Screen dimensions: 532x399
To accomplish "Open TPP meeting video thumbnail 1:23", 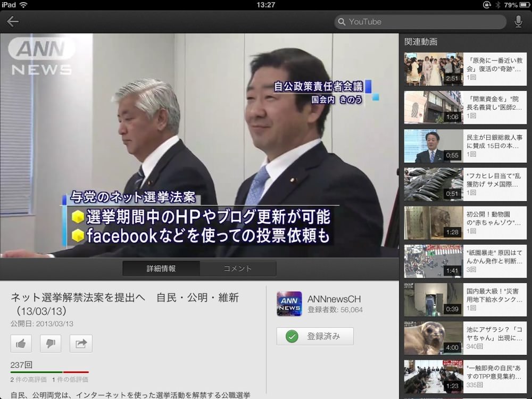I will point(434,377).
